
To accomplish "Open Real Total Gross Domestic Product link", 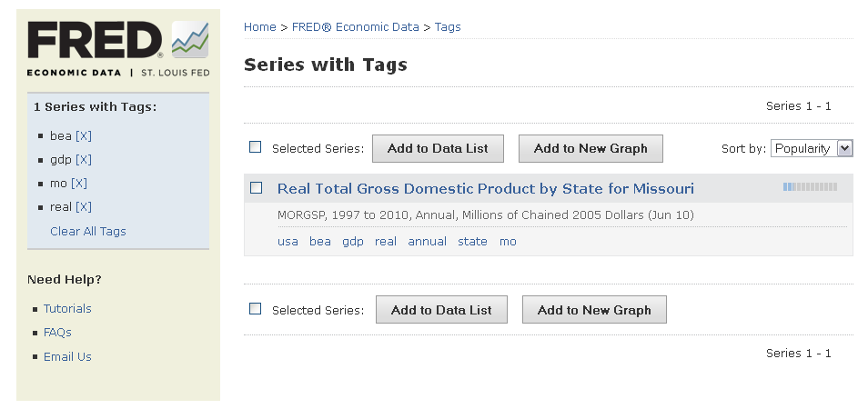I will 486,188.
